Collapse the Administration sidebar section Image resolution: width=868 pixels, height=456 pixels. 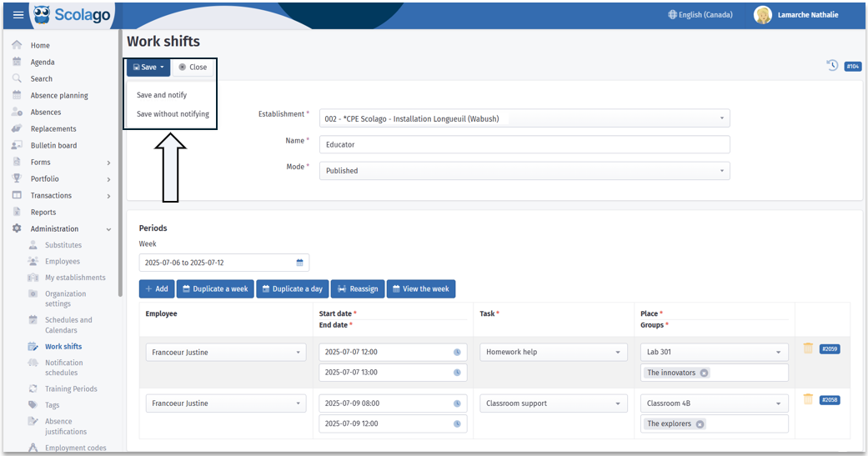(x=108, y=229)
